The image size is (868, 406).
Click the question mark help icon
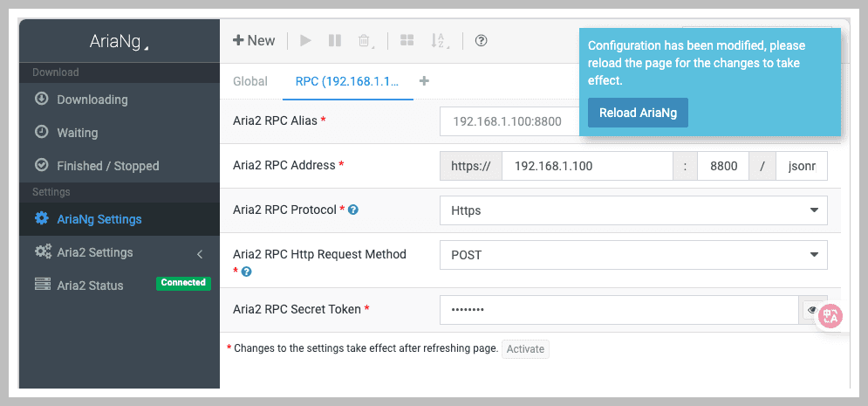(x=481, y=41)
